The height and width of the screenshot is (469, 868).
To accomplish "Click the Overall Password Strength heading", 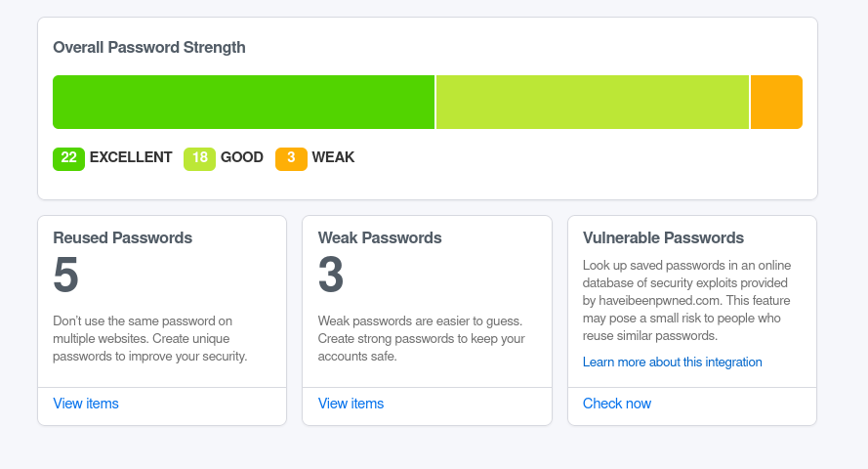I will click(x=149, y=47).
